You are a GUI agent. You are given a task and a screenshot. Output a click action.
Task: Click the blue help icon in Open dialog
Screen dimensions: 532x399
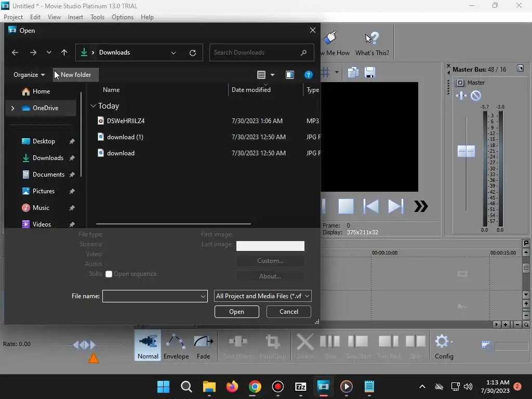coord(309,75)
